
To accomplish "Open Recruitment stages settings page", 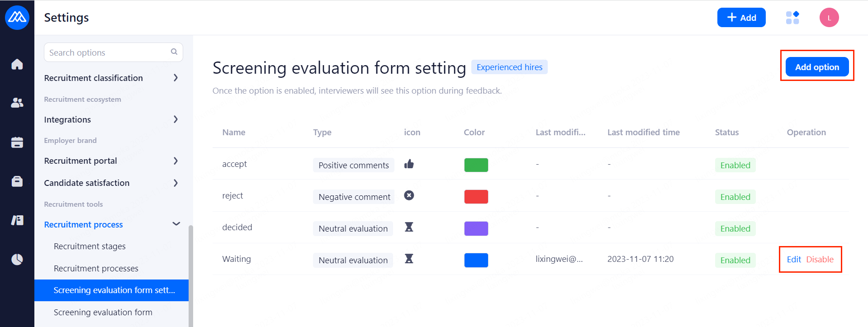I will [x=90, y=246].
